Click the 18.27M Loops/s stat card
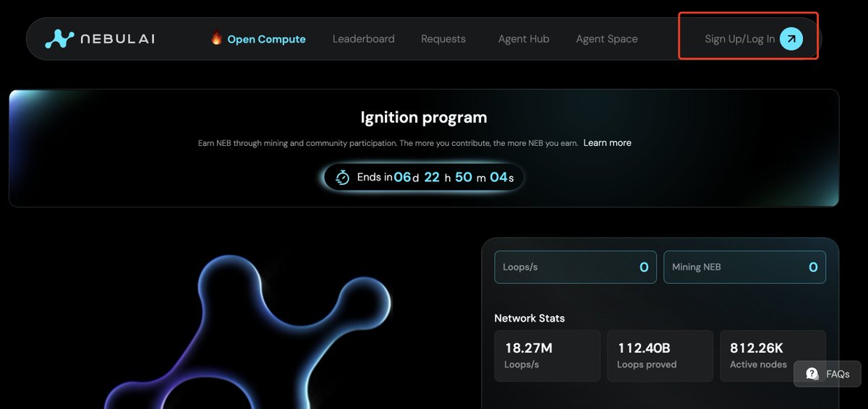Screen dimensions: 868x409 (x=548, y=356)
